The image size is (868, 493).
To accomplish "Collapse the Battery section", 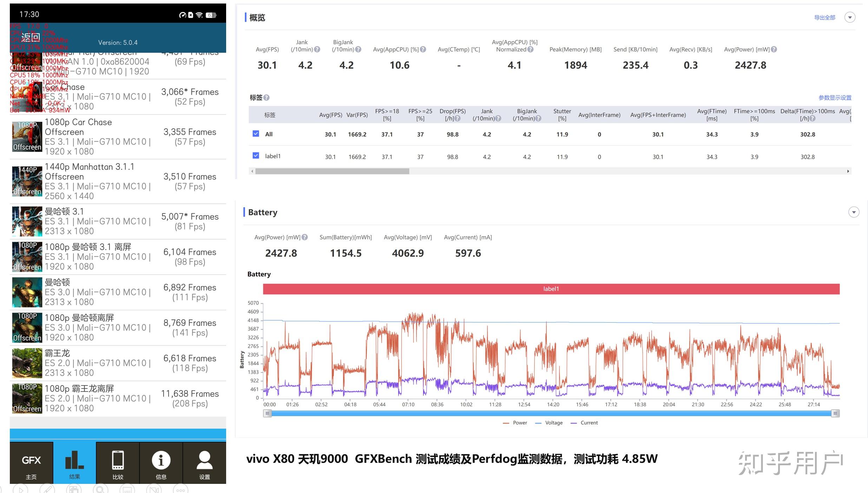I will 854,212.
